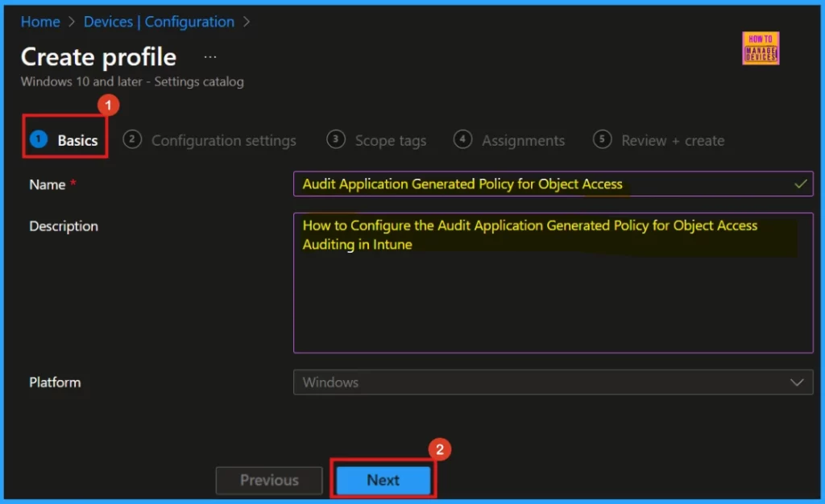Viewport: 825px width, 504px height.
Task: Go to Review + create step
Action: pos(658,140)
